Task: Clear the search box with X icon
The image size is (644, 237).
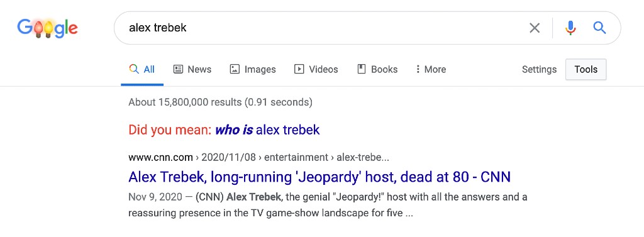Action: [535, 28]
